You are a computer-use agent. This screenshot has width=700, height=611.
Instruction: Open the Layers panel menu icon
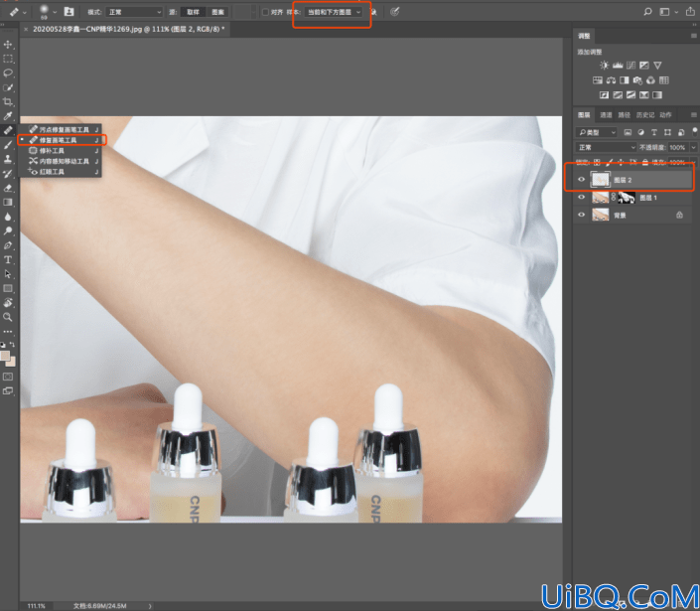tap(693, 115)
